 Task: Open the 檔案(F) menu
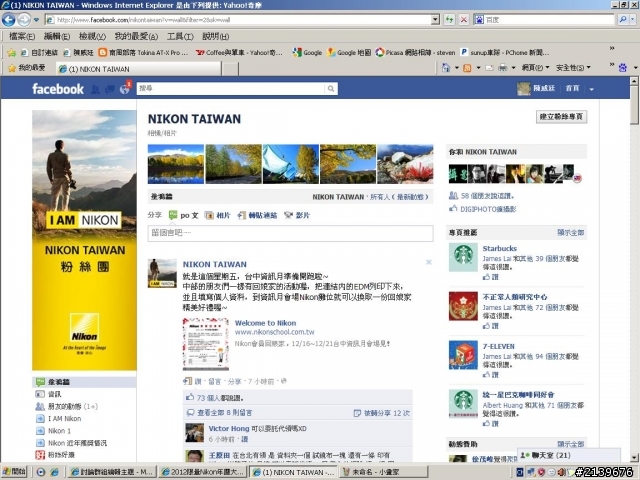(22, 36)
